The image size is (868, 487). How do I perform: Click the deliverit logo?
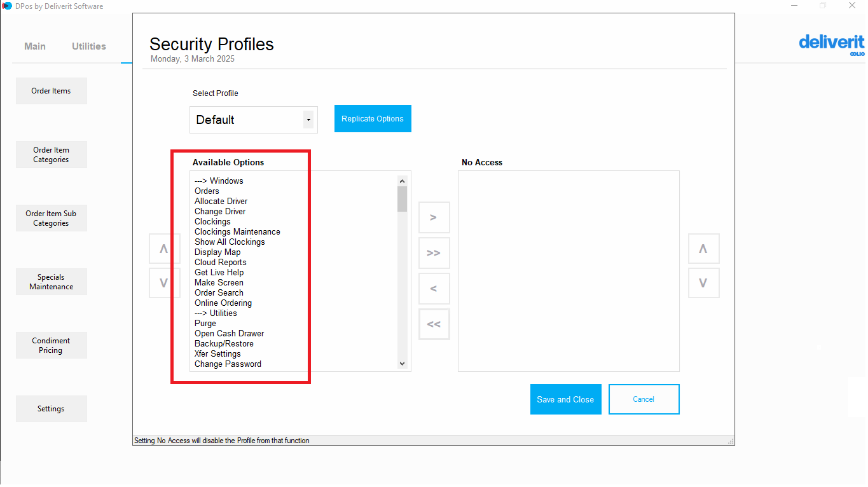(x=832, y=44)
